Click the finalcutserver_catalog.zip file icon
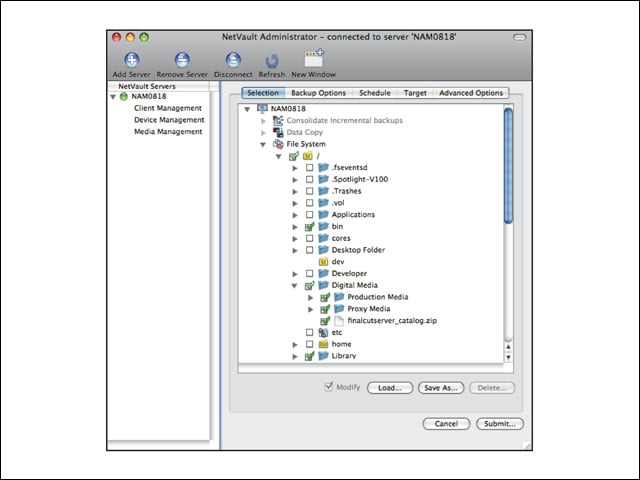This screenshot has height=480, width=640. pos(339,321)
